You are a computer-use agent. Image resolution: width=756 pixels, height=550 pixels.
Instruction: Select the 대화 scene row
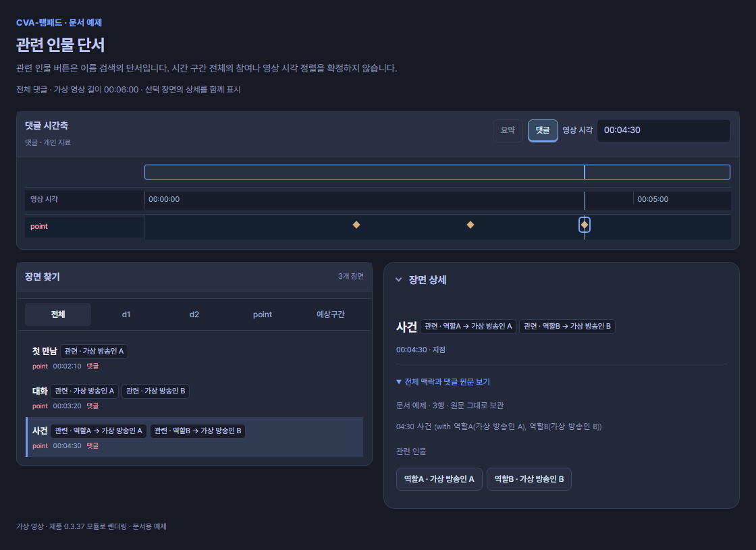(x=195, y=397)
